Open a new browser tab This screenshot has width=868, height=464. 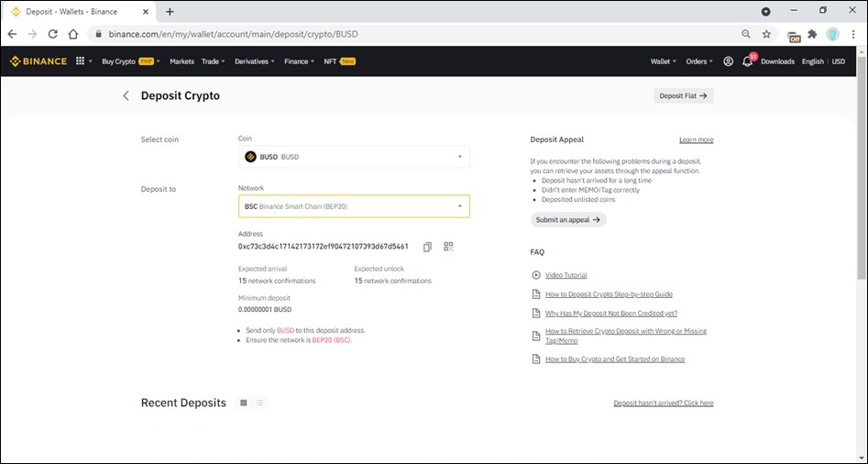[170, 12]
